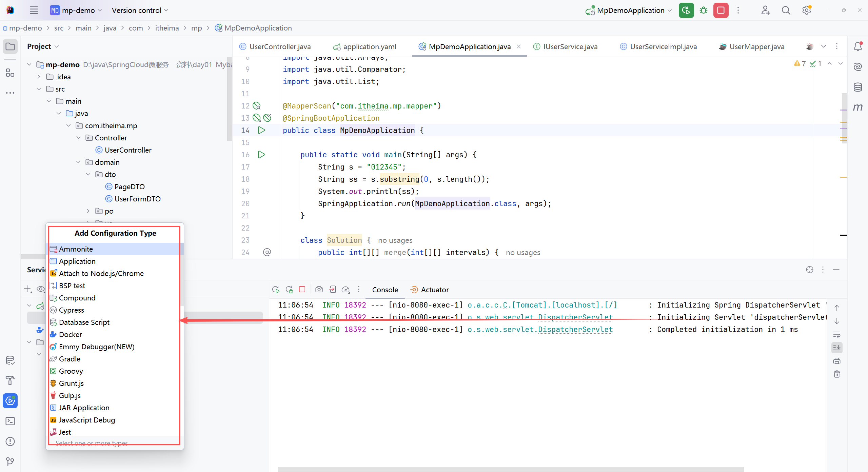The image size is (868, 472).
Task: Open the Maven tool window icon on right sidebar
Action: (x=858, y=107)
